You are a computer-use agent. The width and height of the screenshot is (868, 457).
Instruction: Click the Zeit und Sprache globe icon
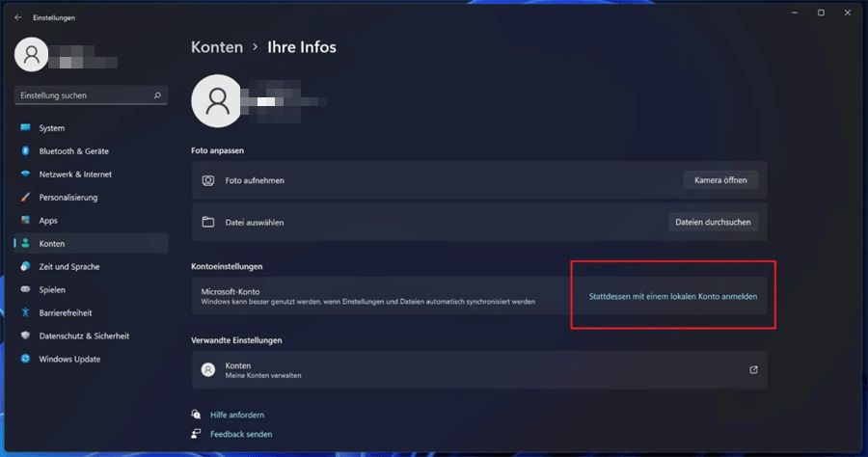(25, 266)
